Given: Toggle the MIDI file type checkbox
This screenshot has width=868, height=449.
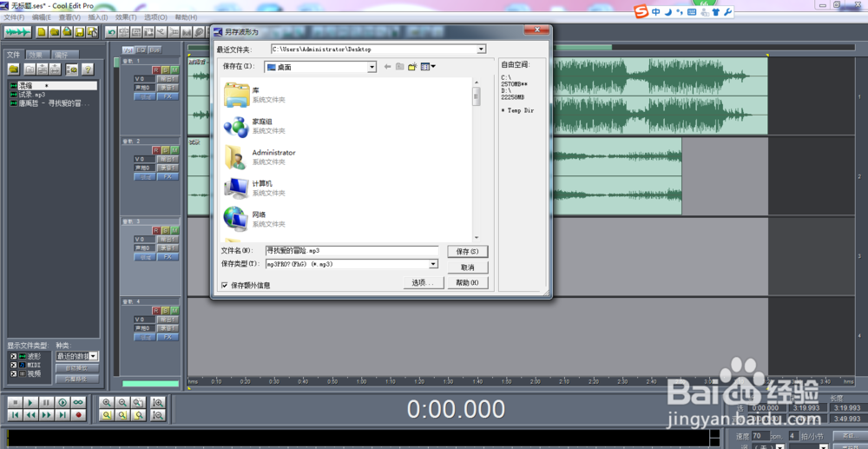Looking at the screenshot, I should point(13,365).
